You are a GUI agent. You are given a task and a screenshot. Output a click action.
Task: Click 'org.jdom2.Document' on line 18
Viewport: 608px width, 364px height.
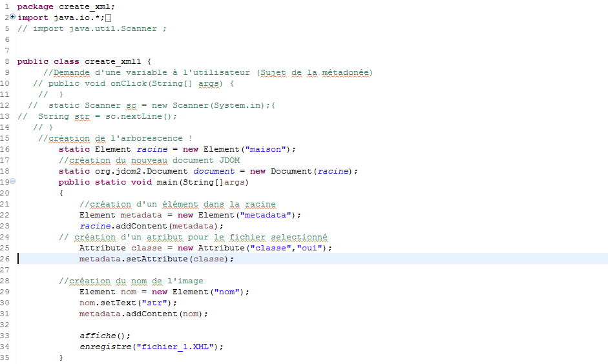pos(141,171)
